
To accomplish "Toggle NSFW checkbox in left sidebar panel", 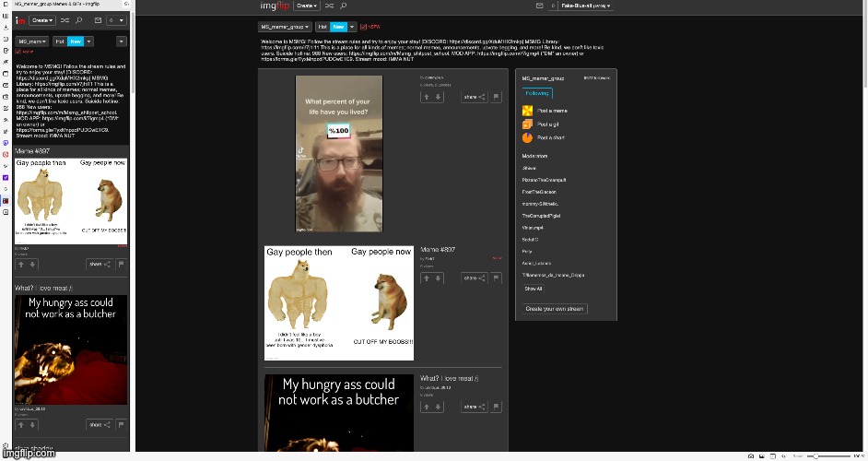I will coord(18,52).
